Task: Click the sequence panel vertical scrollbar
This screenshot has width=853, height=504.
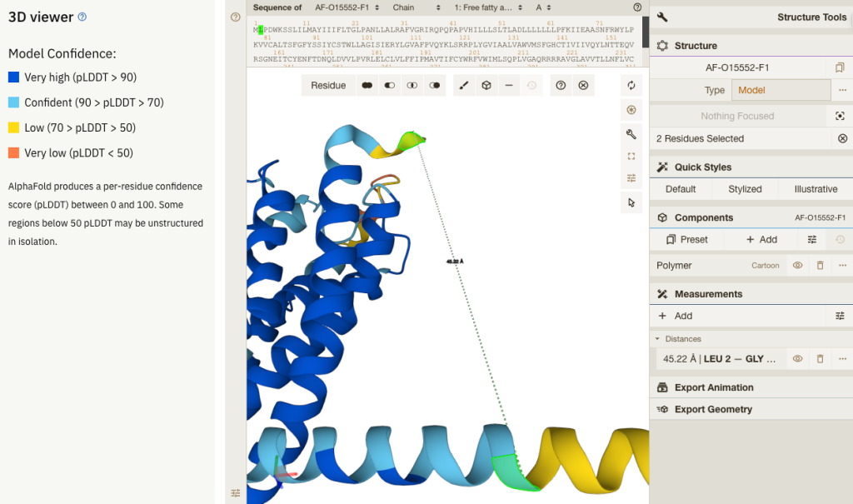Action: [x=646, y=32]
